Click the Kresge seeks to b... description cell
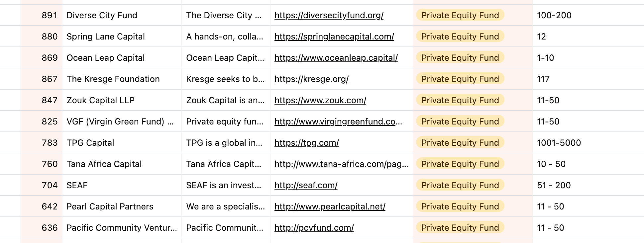Screen dimensions: 644x243 (x=226, y=79)
